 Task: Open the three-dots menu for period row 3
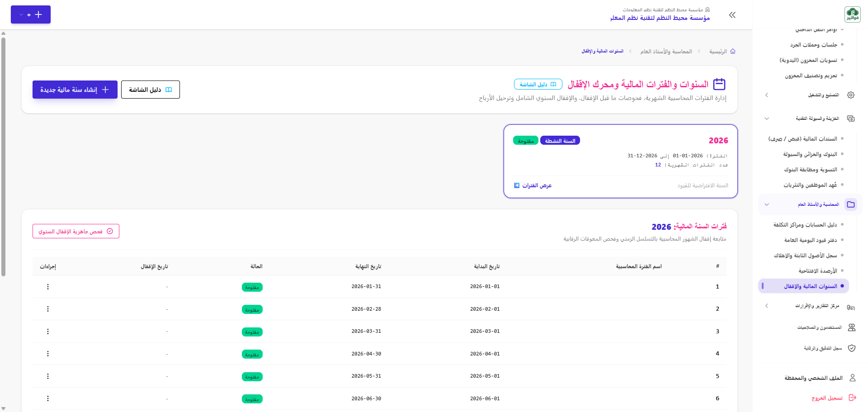click(48, 331)
